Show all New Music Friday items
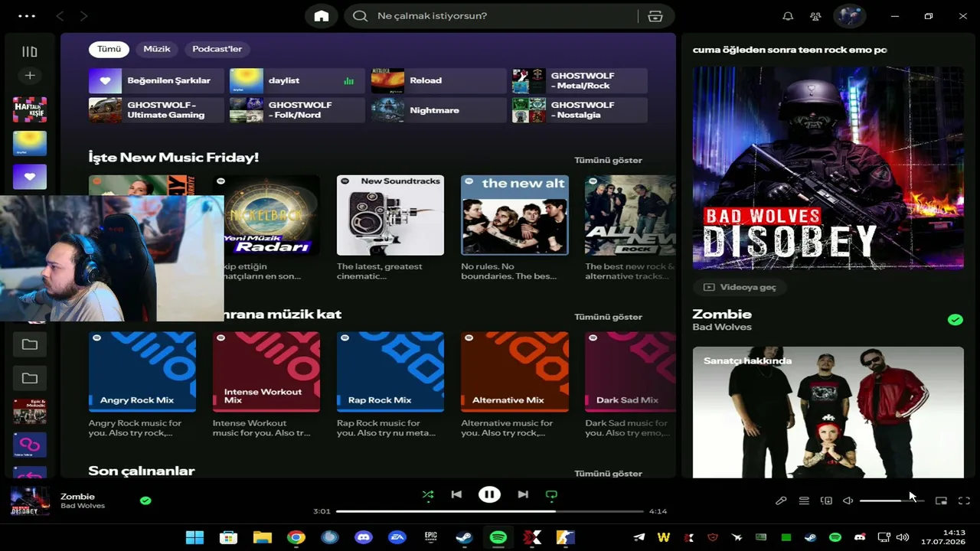Screen dimensions: 980x551 pyautogui.click(x=608, y=160)
